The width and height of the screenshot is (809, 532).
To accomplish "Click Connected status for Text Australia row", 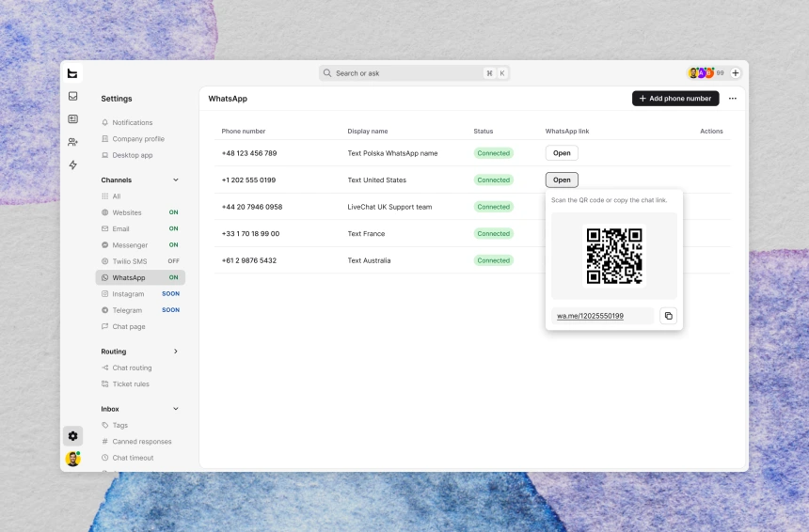I will (493, 260).
